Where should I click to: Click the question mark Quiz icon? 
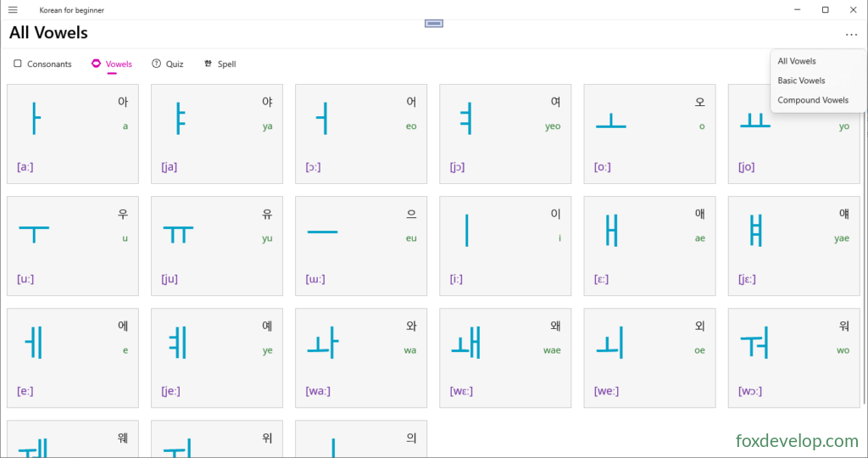pos(156,63)
